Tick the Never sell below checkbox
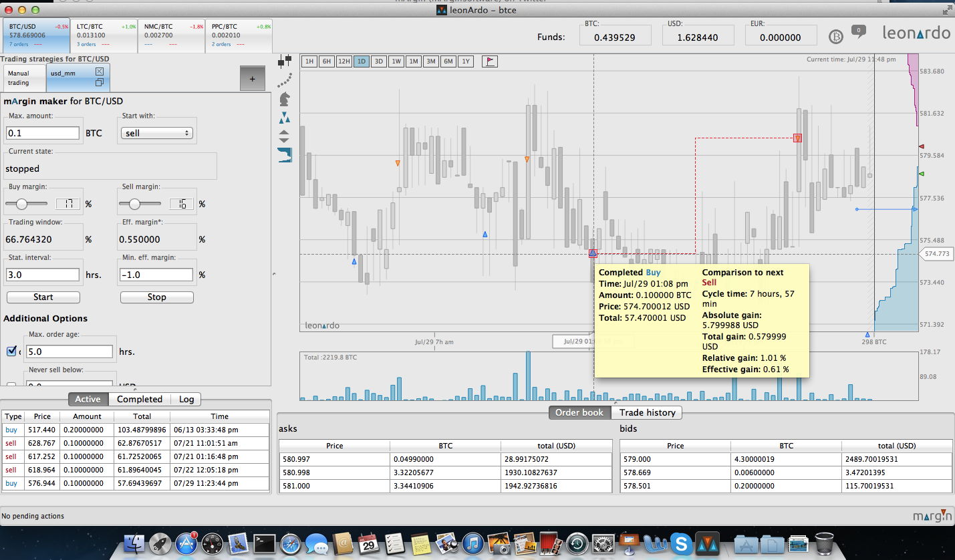Image resolution: width=955 pixels, height=560 pixels. [x=11, y=386]
